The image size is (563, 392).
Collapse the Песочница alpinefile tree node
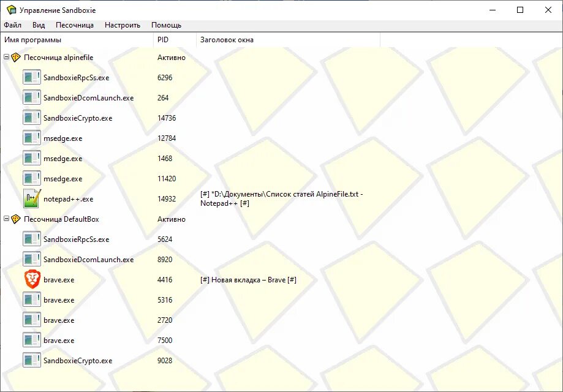point(6,57)
